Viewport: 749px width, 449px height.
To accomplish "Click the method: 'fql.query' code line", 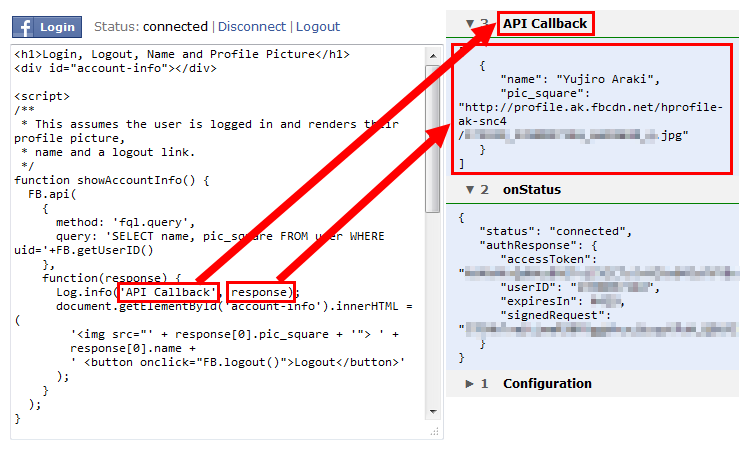I will coord(126,222).
